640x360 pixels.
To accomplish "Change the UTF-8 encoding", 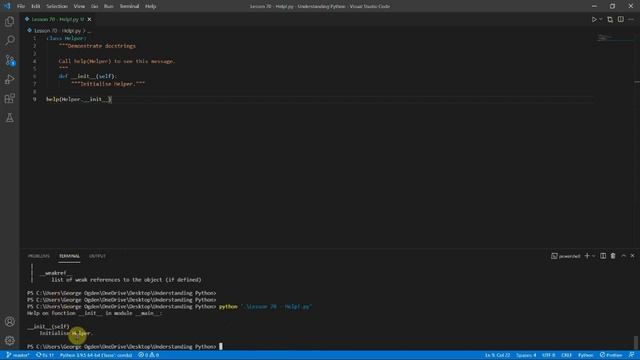I will (549, 355).
